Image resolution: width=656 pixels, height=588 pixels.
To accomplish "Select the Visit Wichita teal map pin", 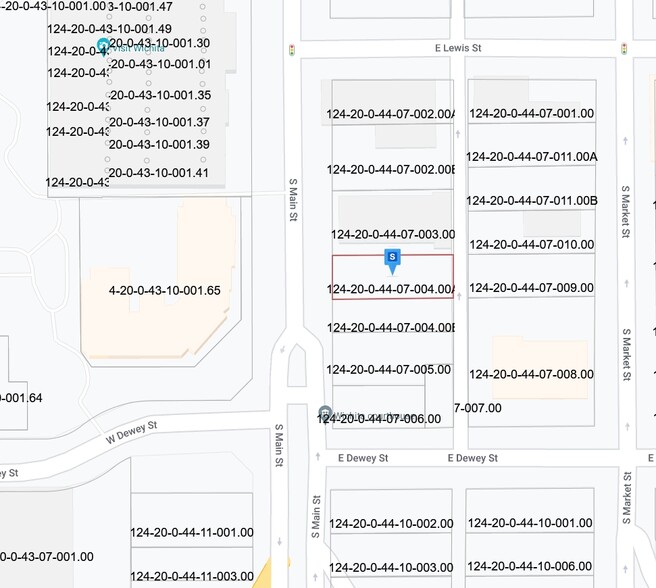I will 103,46.
